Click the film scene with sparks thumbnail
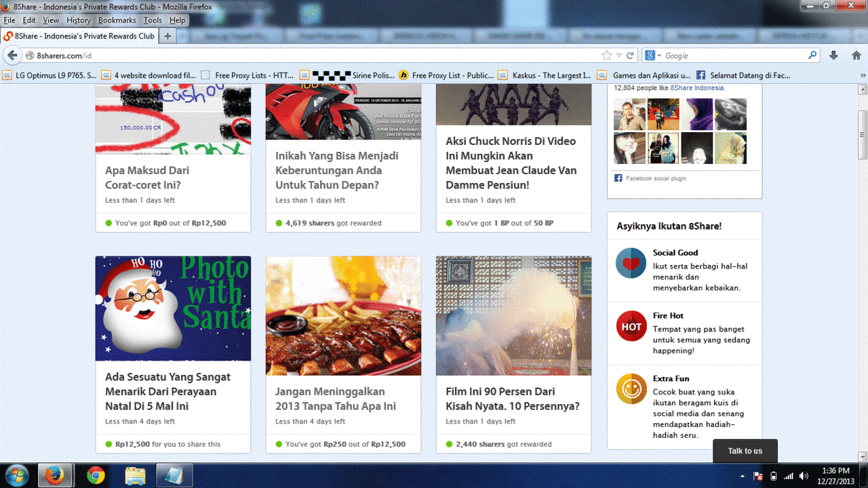868x488 pixels. point(513,316)
